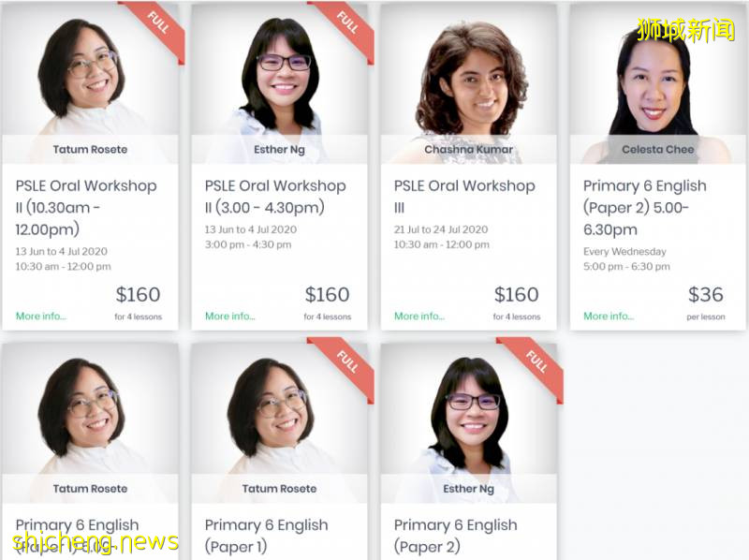Click the FULL ribbon on the 10.30am workshop card
Viewport: 749px width, 560px height.
tap(157, 24)
